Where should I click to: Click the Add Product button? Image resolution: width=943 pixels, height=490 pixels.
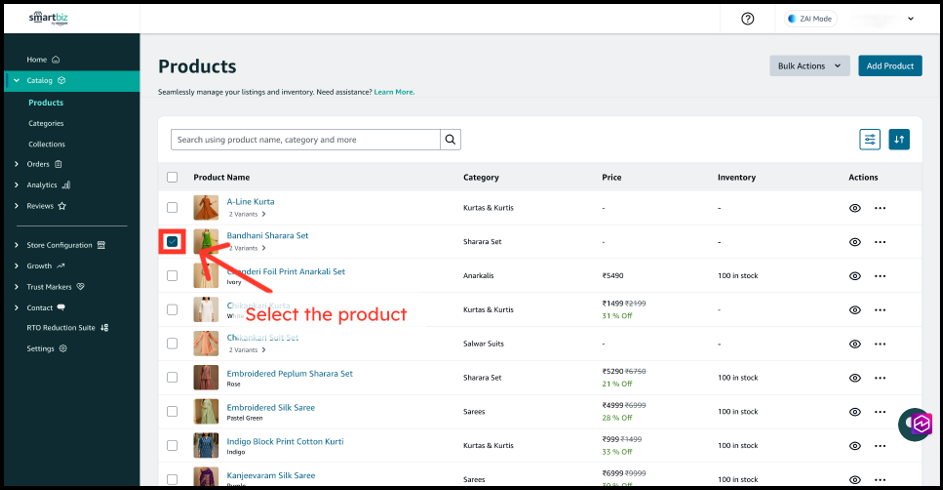coord(890,66)
